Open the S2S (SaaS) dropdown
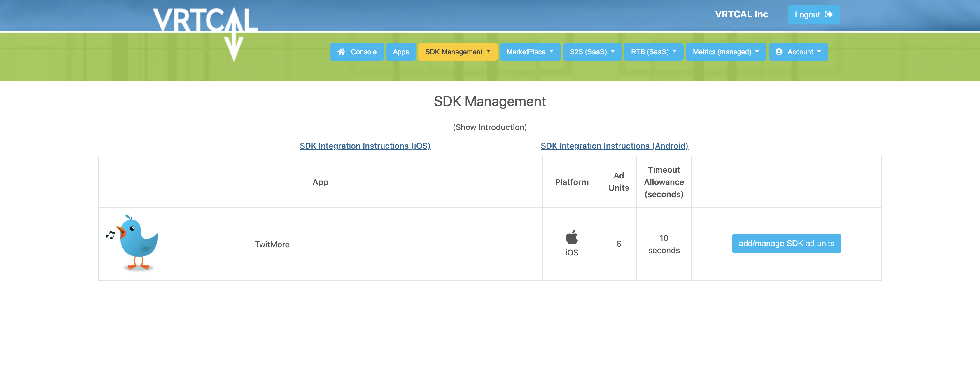The width and height of the screenshot is (980, 371). (592, 52)
